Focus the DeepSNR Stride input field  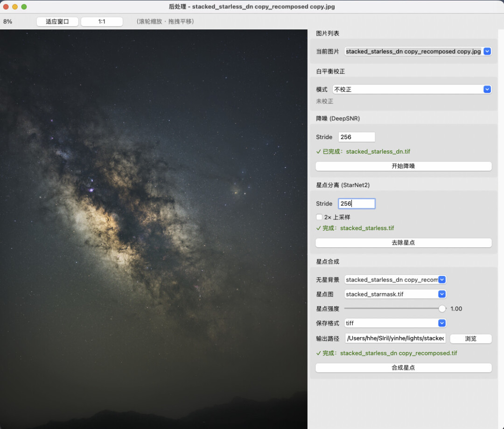pos(357,137)
